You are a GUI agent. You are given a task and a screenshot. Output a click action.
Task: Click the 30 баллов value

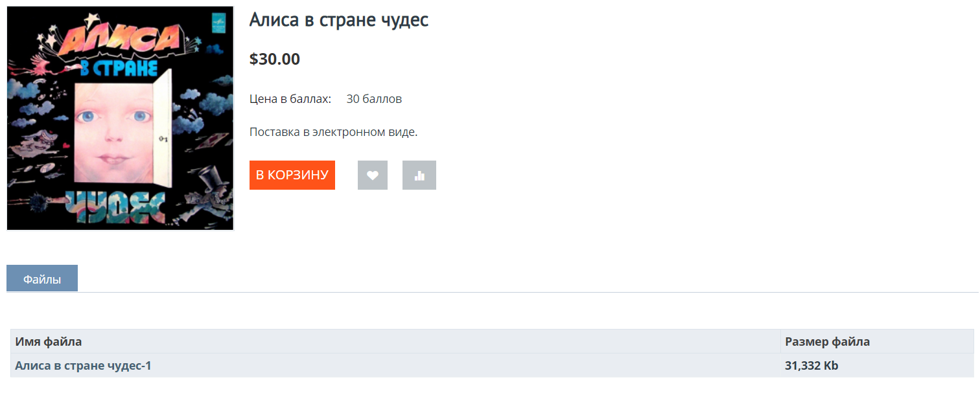tap(374, 99)
